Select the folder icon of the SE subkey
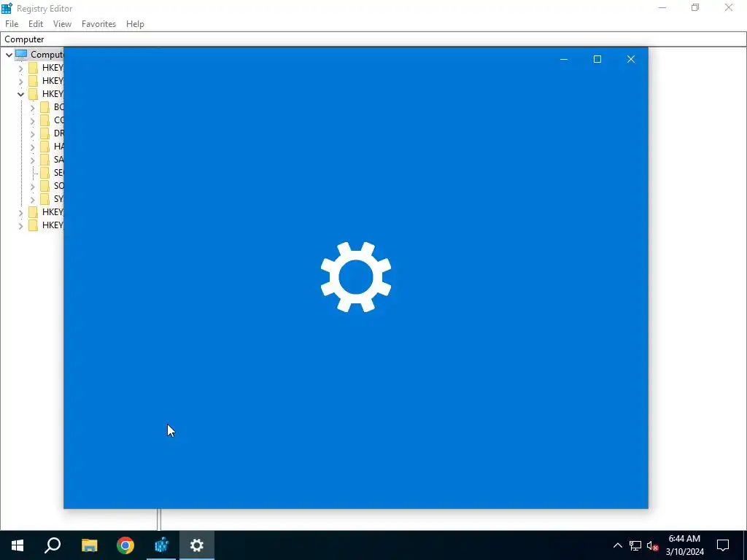This screenshot has width=747, height=560. 44,172
